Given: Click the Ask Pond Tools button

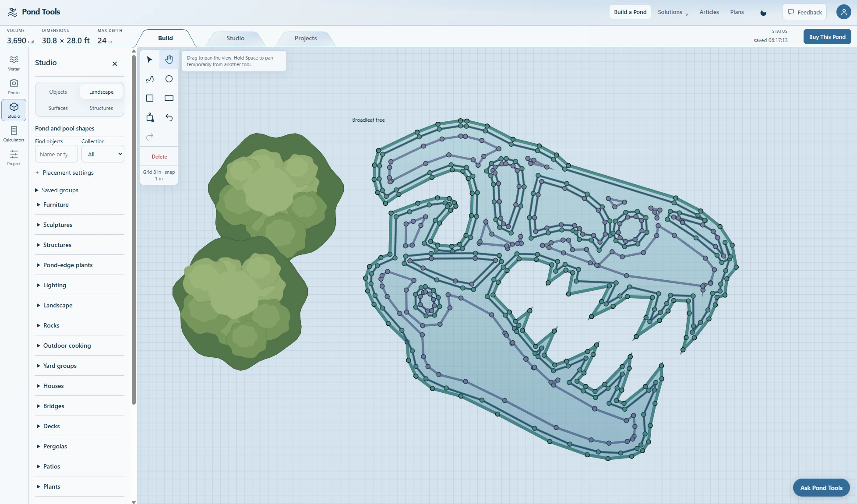Looking at the screenshot, I should tap(822, 488).
